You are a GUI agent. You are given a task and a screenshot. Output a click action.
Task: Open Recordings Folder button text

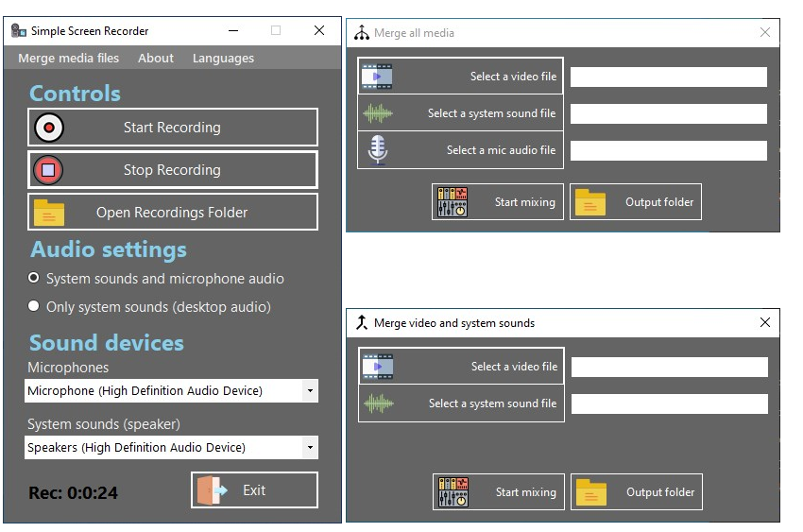(x=172, y=213)
